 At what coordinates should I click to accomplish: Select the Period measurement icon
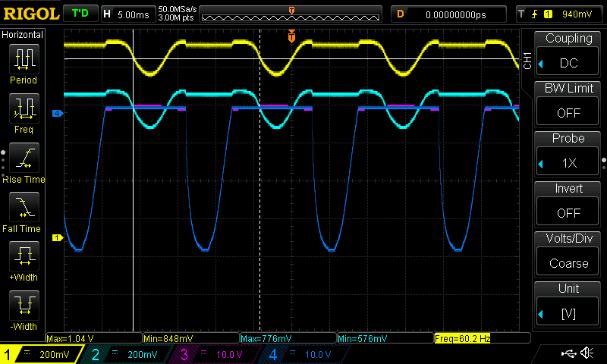coord(24,61)
